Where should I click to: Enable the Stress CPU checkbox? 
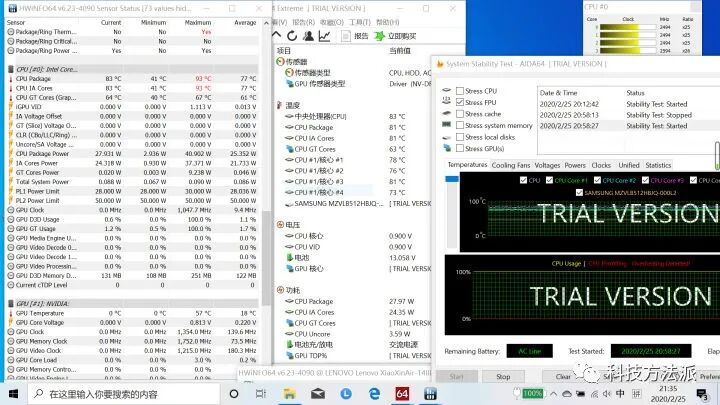(x=460, y=91)
